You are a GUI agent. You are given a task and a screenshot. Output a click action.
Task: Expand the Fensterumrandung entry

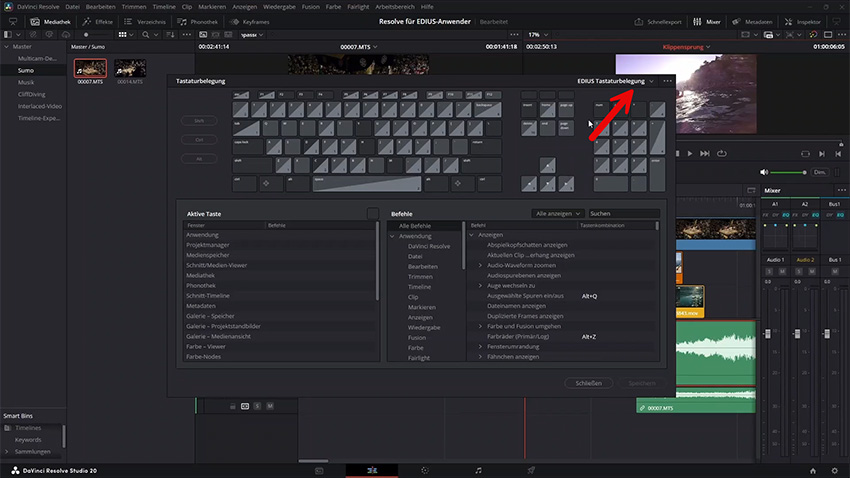480,347
